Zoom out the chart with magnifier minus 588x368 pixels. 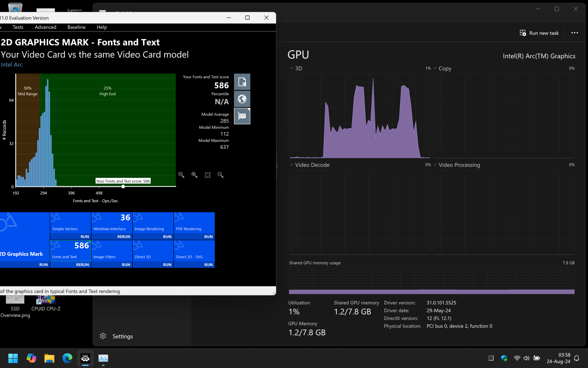point(181,175)
